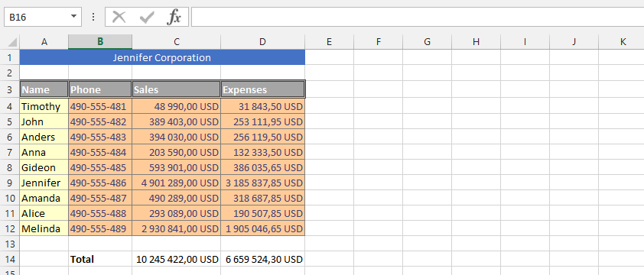Open the Insert Function fx icon

pyautogui.click(x=174, y=17)
